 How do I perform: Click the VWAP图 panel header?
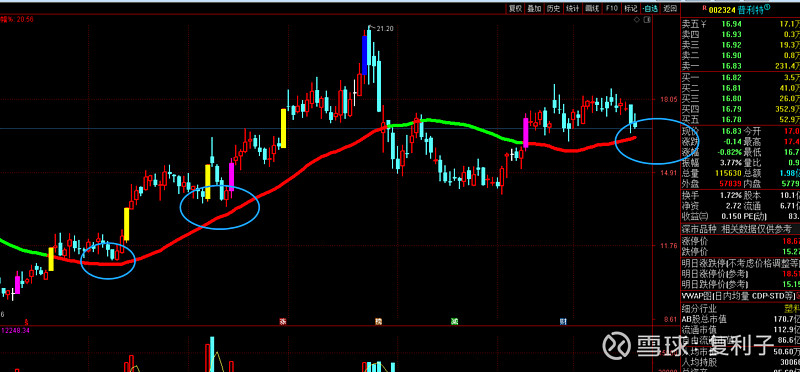click(739, 295)
